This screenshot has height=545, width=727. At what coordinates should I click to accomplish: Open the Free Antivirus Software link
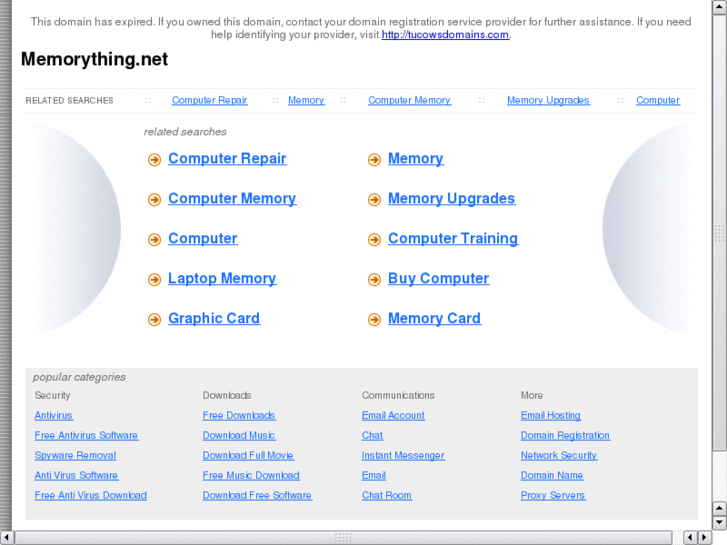click(86, 436)
